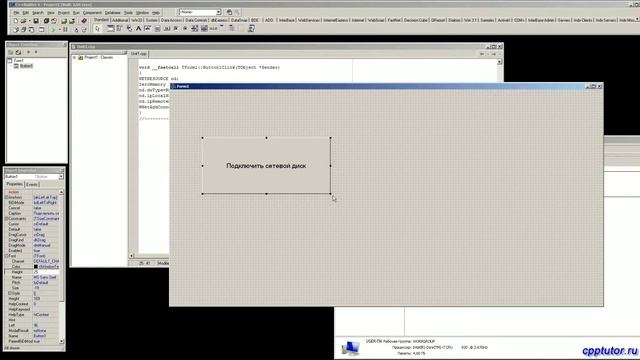
Task: Open the Database menu
Action: (113, 13)
